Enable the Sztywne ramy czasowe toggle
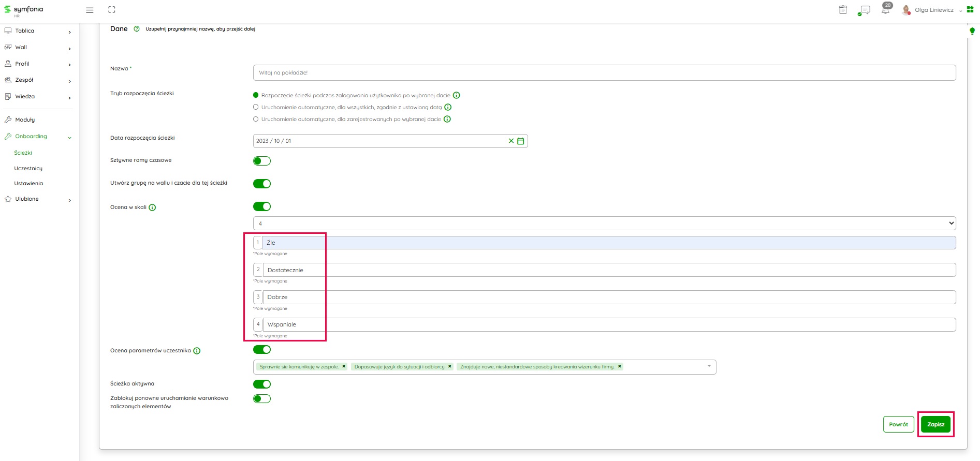The height and width of the screenshot is (461, 980). click(262, 161)
